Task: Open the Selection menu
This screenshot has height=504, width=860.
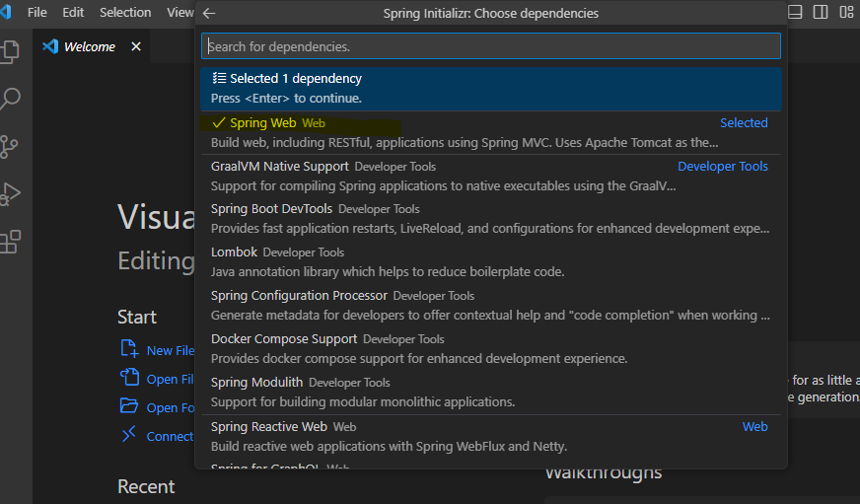Action: coord(125,12)
